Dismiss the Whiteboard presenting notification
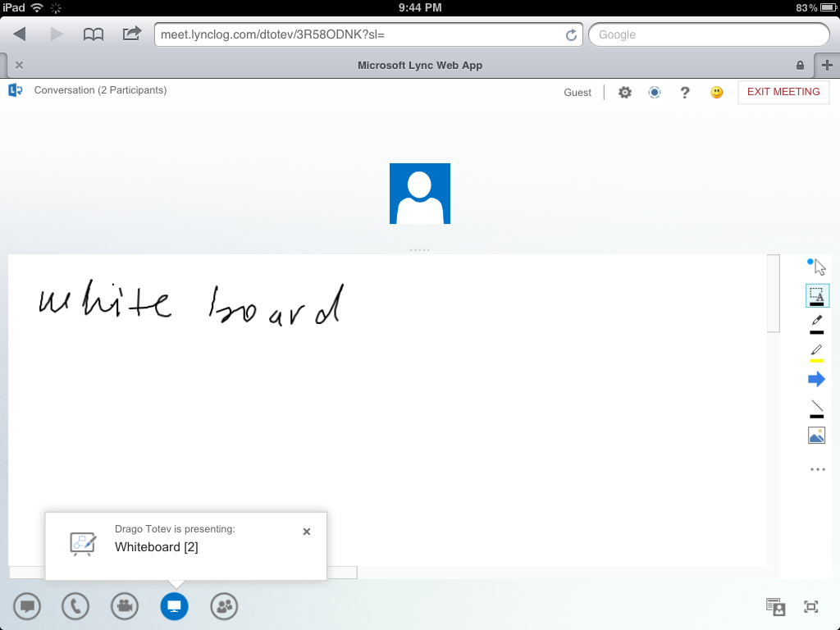This screenshot has height=630, width=840. tap(306, 531)
